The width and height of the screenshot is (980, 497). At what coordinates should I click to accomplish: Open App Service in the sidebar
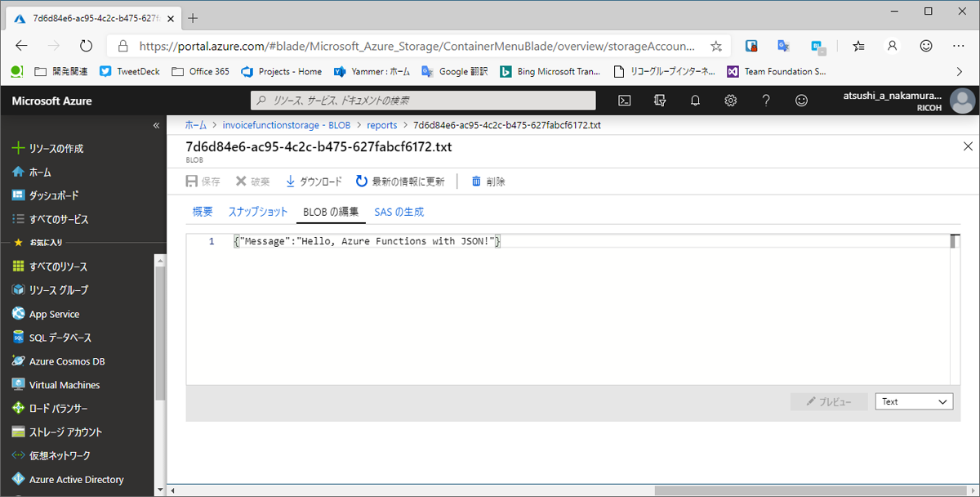46,315
